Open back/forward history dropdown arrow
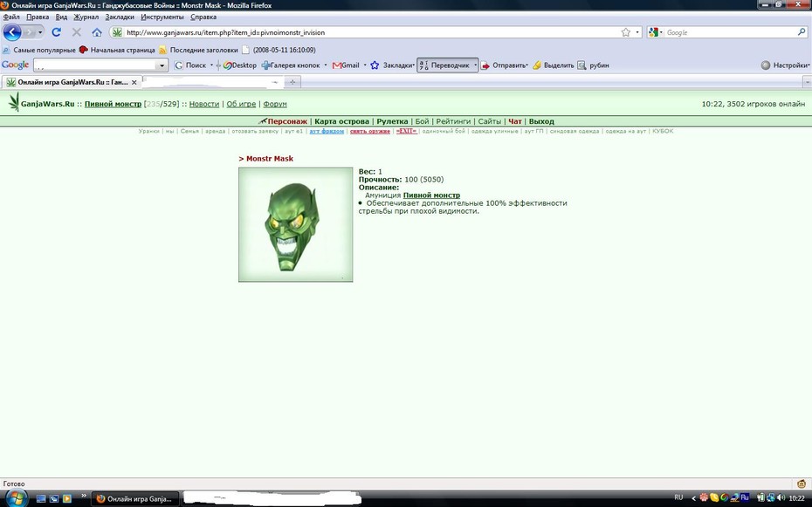Screen dimensions: 812x507 [40, 32]
